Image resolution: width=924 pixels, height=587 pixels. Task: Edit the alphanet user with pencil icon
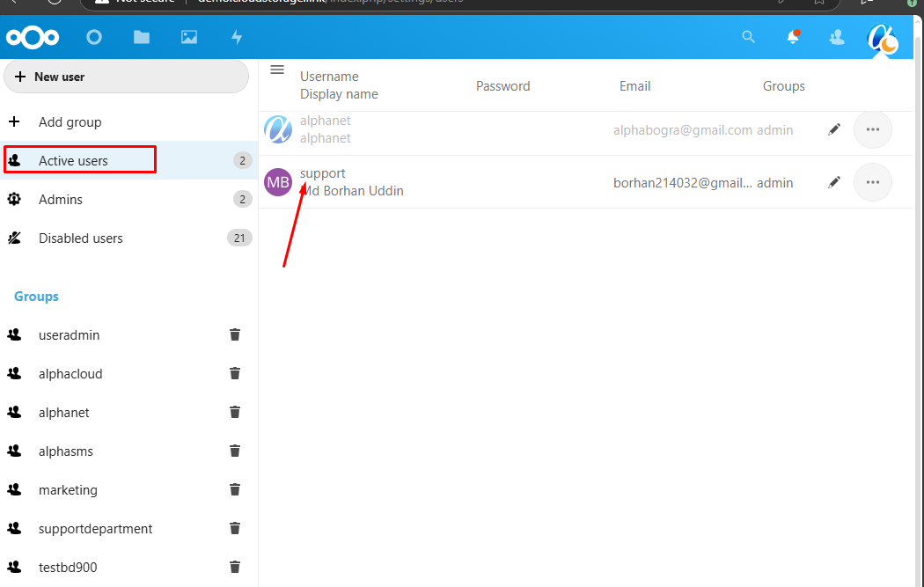834,130
